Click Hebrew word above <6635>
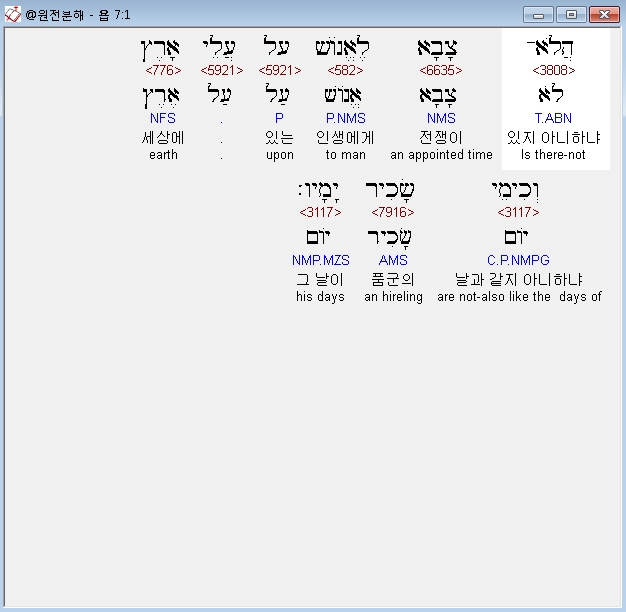 coord(438,48)
